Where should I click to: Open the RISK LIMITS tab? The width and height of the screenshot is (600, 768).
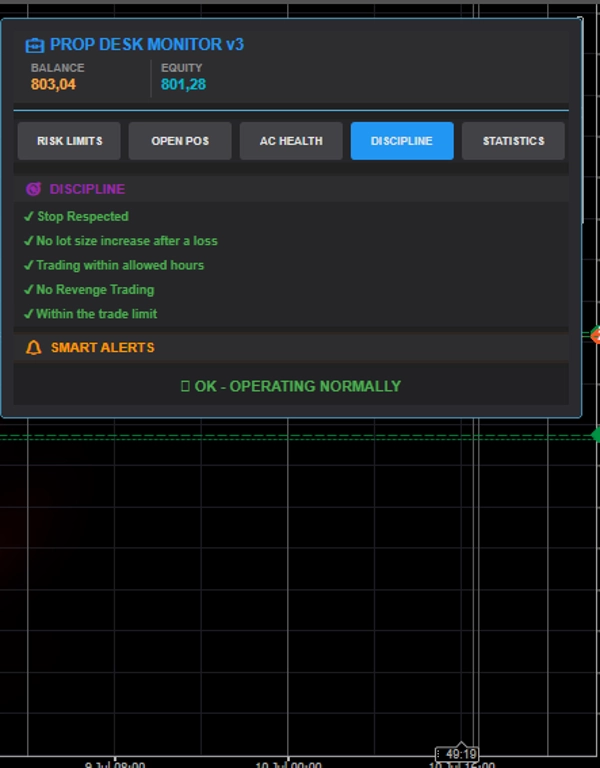tap(69, 141)
